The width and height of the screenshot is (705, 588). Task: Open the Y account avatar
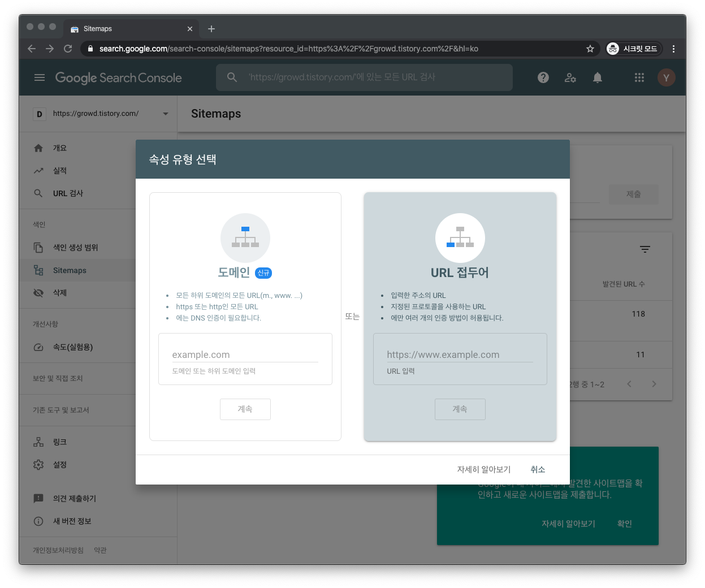tap(667, 77)
